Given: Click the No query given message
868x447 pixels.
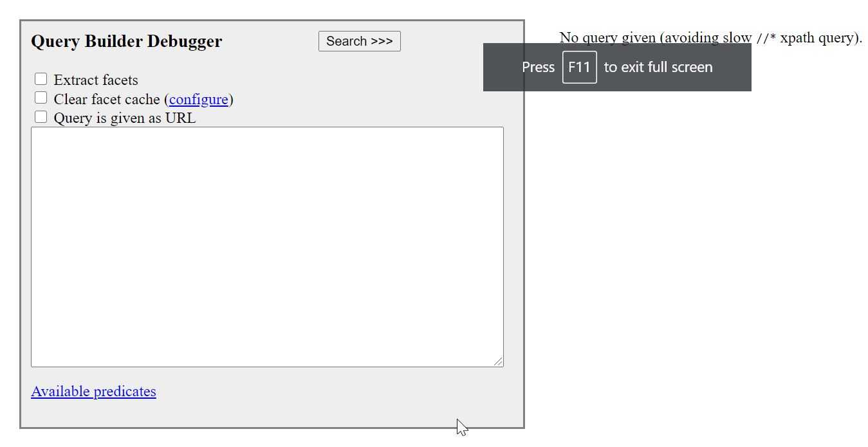Looking at the screenshot, I should pyautogui.click(x=710, y=37).
